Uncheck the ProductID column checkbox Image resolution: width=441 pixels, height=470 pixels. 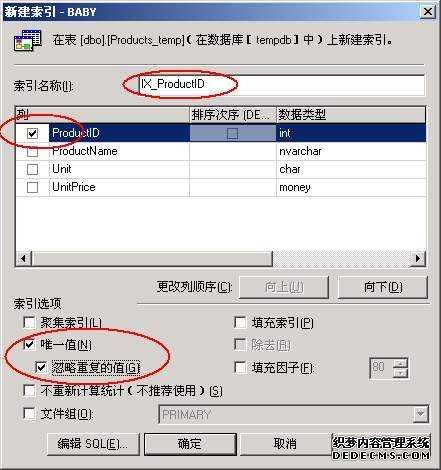(x=32, y=133)
